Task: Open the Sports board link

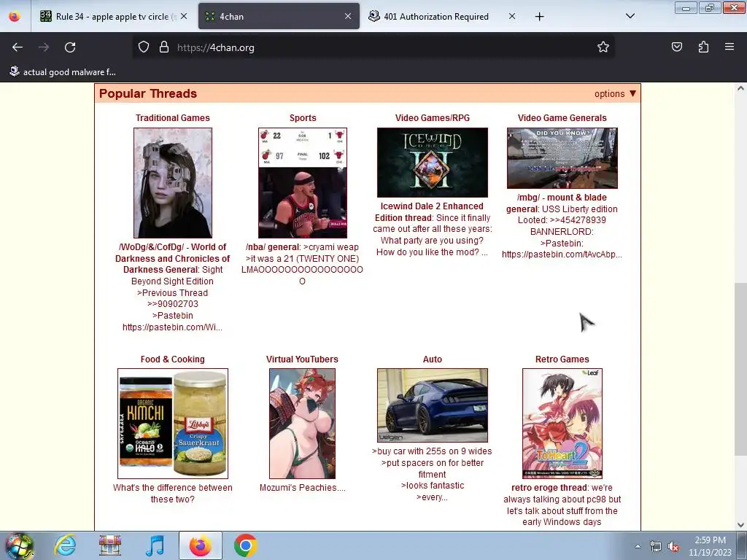Action: coord(303,118)
